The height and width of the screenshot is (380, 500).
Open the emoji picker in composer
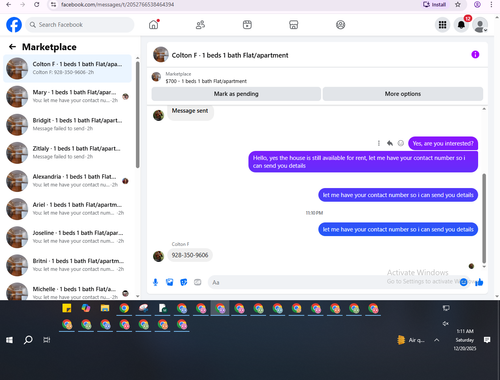pos(463,283)
